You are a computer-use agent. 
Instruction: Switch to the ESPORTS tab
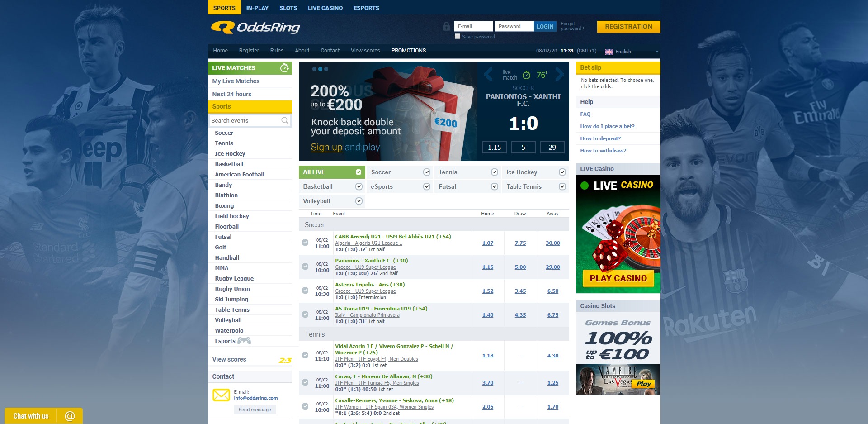(366, 8)
